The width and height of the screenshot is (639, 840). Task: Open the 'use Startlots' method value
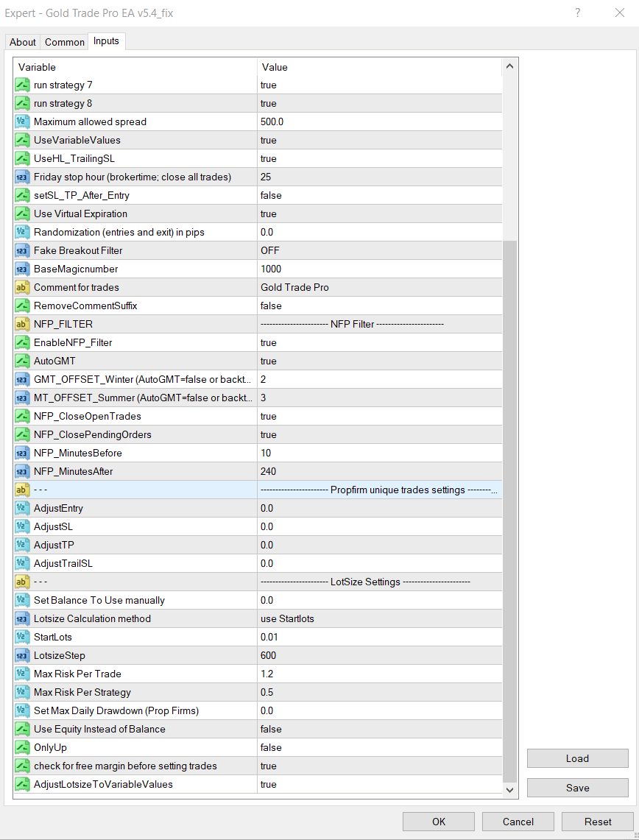click(x=379, y=618)
